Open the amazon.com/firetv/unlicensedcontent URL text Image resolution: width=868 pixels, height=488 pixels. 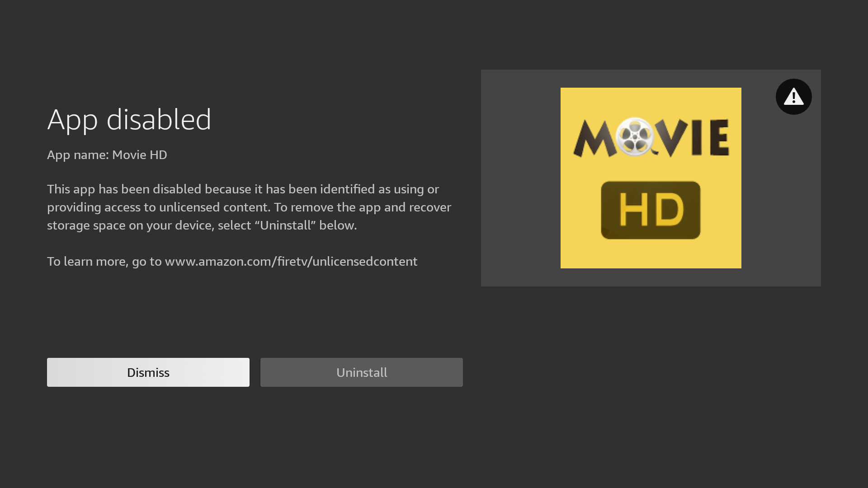[291, 262]
